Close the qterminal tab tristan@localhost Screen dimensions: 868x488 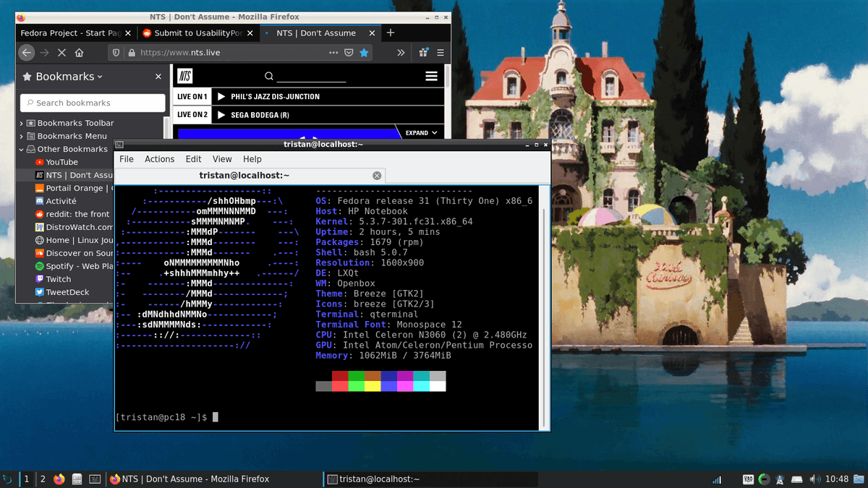click(x=377, y=176)
